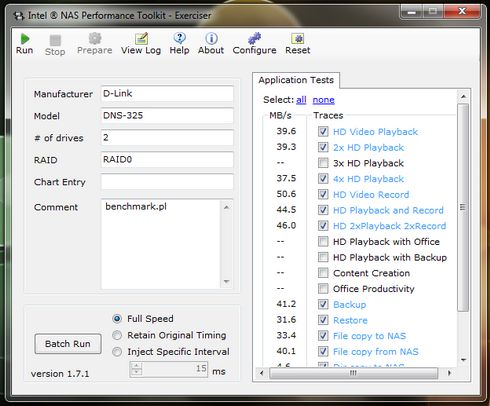Image resolution: width=490 pixels, height=406 pixels.
Task: Click the horizontal scrollbar thumb below tests
Action: [x=353, y=373]
